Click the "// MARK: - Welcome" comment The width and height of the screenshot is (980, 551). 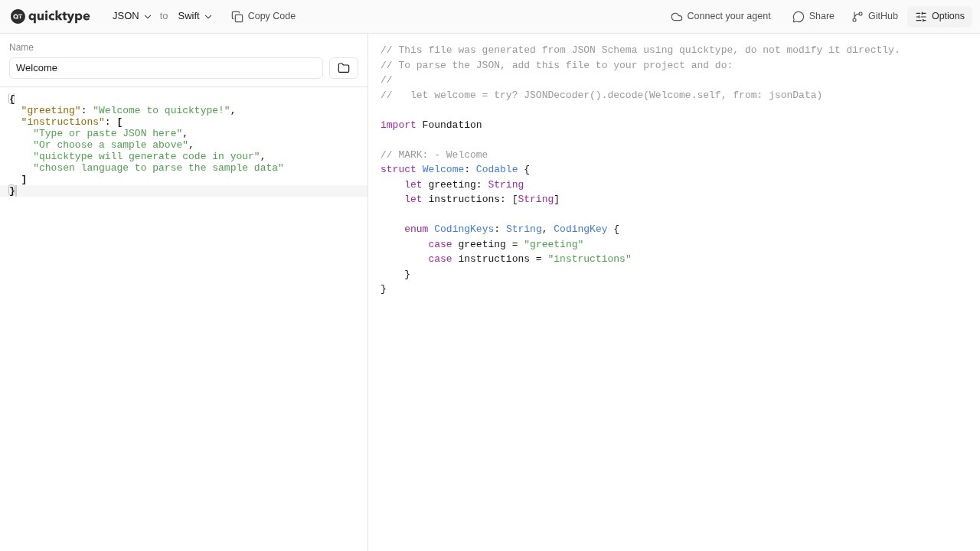pyautogui.click(x=434, y=155)
